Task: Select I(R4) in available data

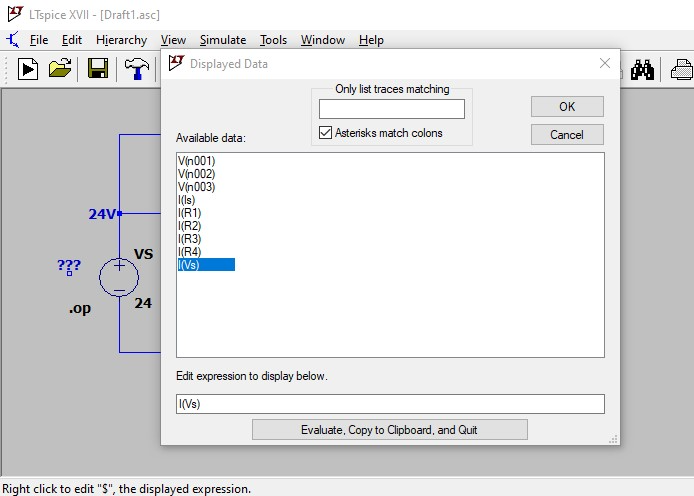Action: [x=189, y=252]
